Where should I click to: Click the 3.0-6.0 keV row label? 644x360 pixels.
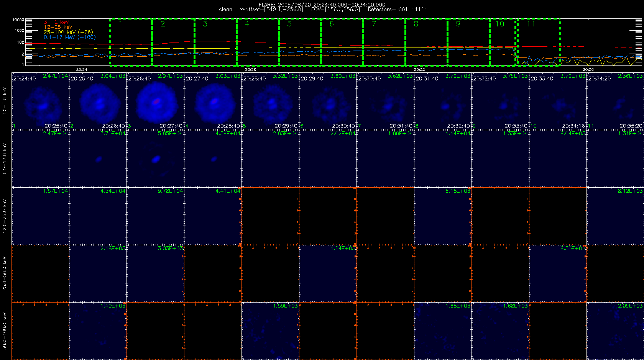click(x=5, y=101)
